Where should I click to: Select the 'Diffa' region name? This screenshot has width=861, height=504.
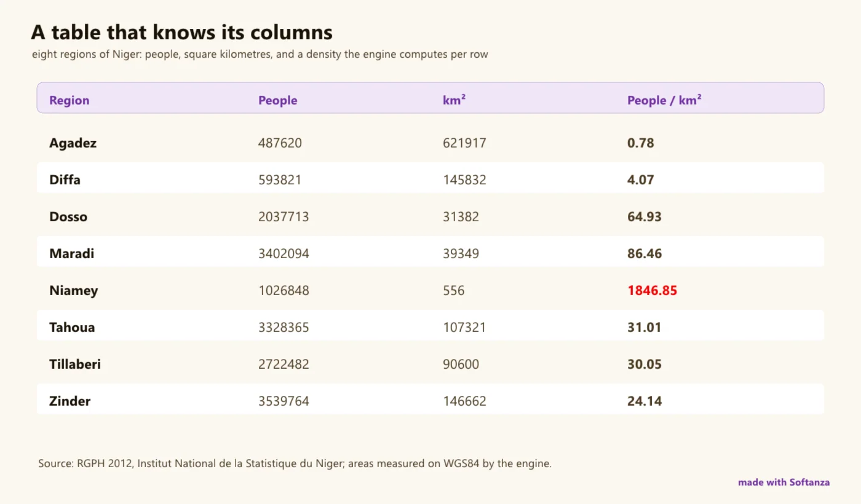point(65,180)
